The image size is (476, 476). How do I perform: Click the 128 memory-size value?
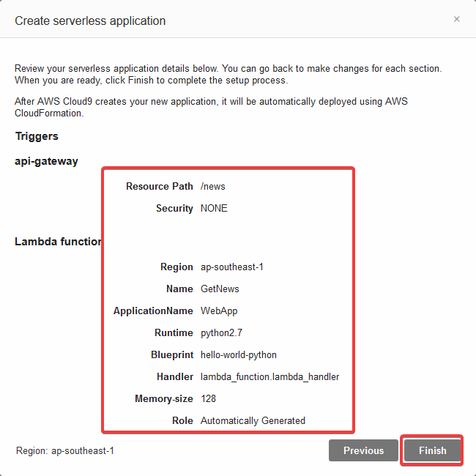coord(208,398)
